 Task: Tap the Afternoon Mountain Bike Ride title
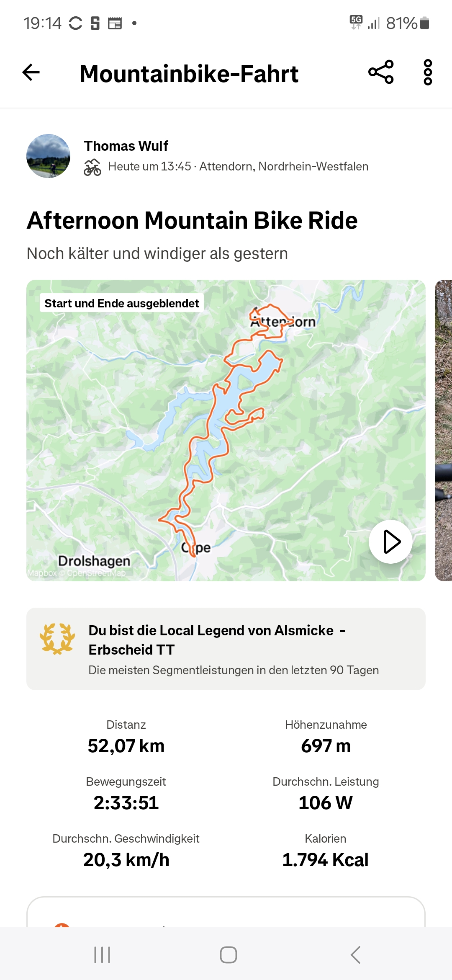pos(192,220)
